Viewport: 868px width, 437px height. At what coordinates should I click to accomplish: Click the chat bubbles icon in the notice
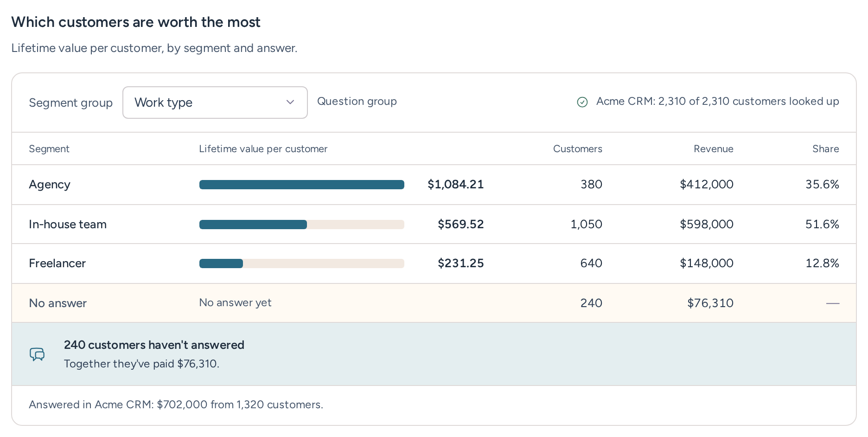(x=38, y=354)
